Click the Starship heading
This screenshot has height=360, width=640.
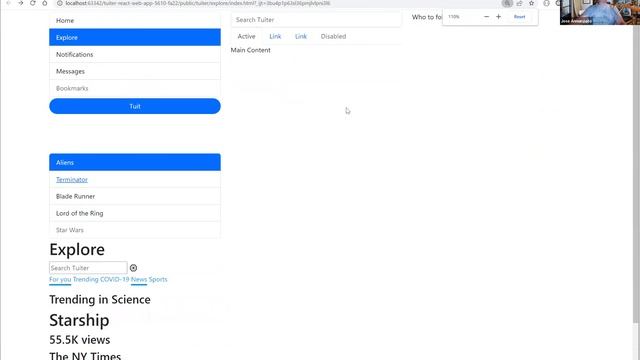pyautogui.click(x=79, y=320)
